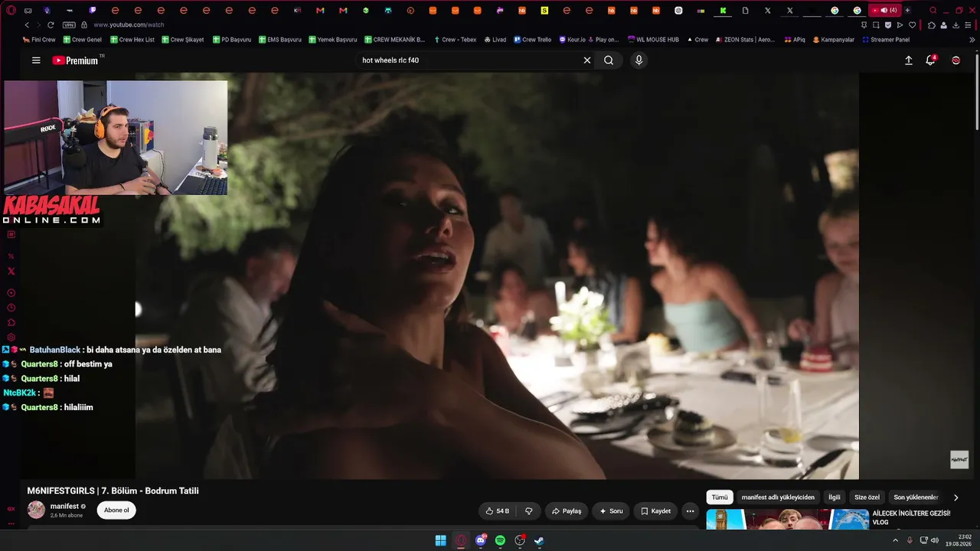The image size is (980, 551).
Task: Open the CREW MEKANİK bookmark
Action: (x=394, y=40)
